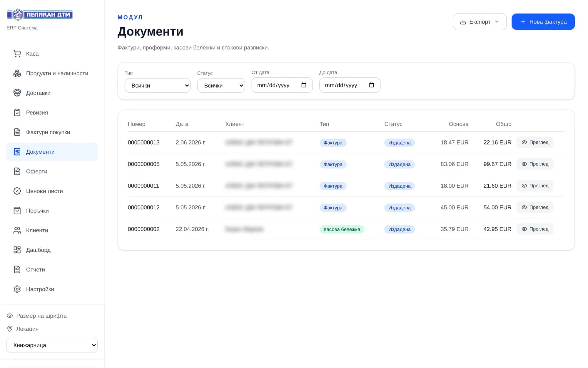This screenshot has height=368, width=588.
Task: Open the Книжарница location dropdown
Action: [52, 345]
